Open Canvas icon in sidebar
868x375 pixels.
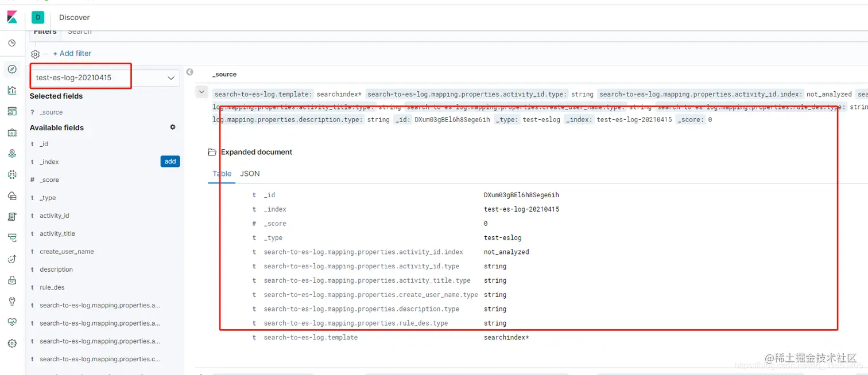point(12,132)
